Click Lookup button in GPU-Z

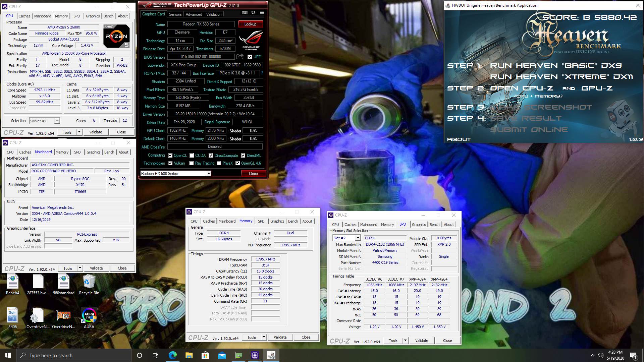click(250, 24)
